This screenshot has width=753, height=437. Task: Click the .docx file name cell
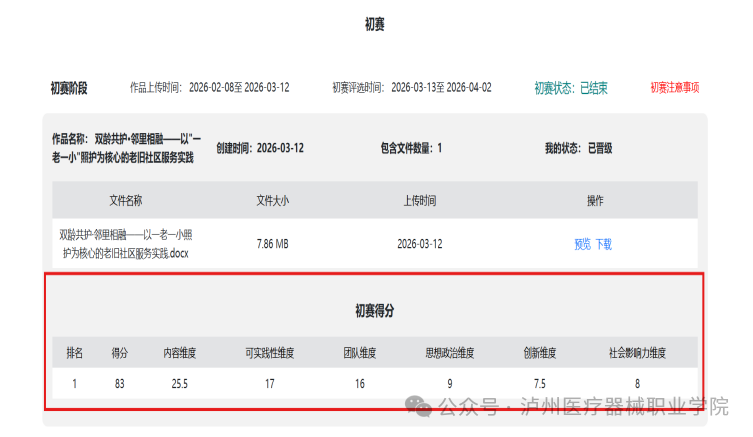[125, 244]
